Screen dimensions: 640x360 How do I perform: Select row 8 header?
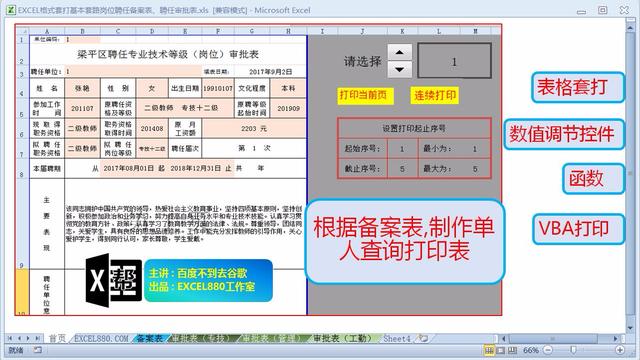click(x=22, y=168)
